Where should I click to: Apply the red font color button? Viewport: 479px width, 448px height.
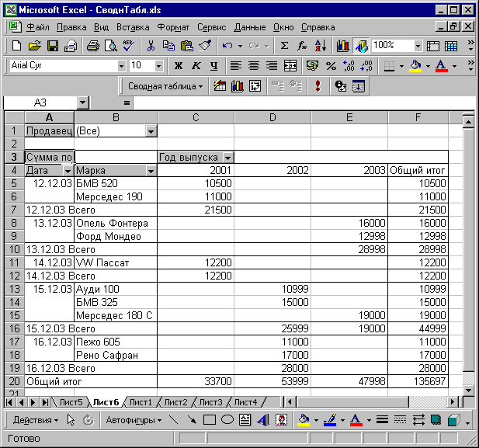tap(442, 66)
